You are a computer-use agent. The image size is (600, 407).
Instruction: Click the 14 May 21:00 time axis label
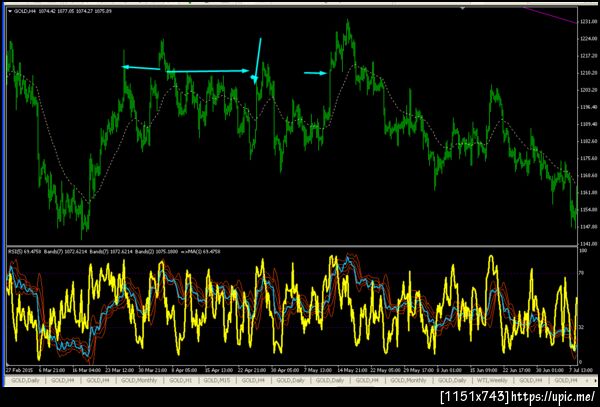[351, 370]
